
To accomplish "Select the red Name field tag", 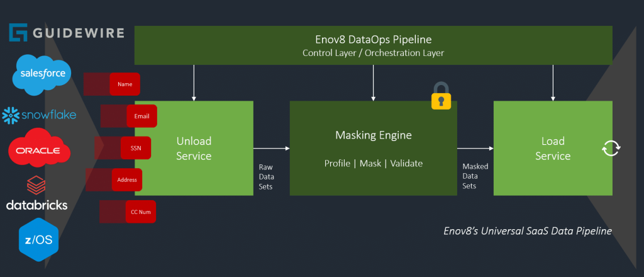I will pyautogui.click(x=125, y=84).
